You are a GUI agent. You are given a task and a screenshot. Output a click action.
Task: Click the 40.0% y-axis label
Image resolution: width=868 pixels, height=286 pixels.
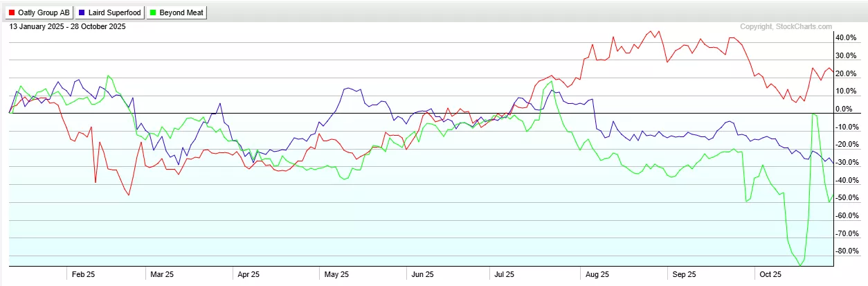(x=846, y=37)
